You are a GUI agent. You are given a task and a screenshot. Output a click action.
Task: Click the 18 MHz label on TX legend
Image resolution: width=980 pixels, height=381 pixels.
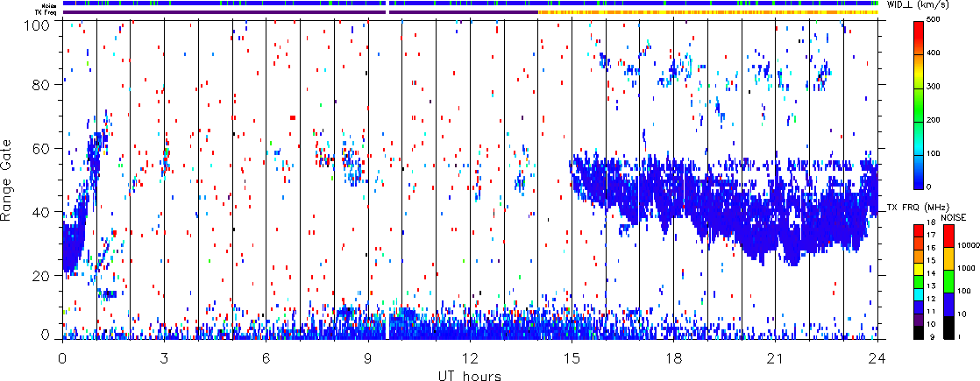(932, 223)
